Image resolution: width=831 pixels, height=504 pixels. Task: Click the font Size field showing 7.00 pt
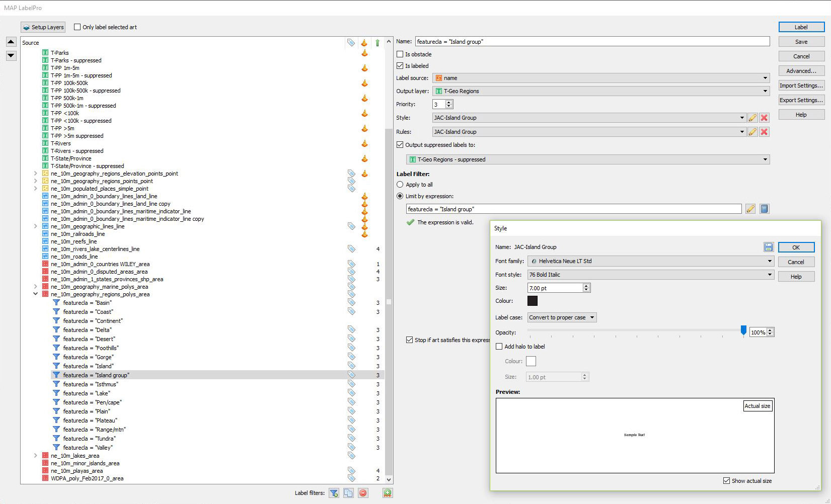tap(555, 288)
